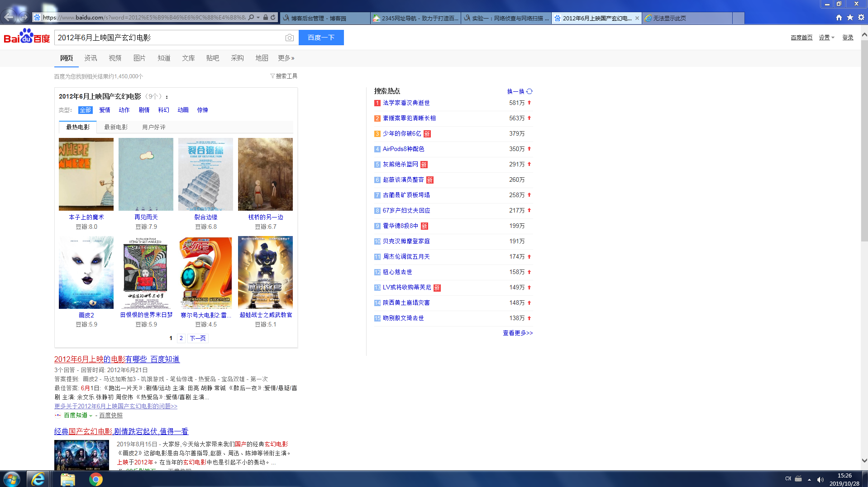Select the 知道 search category

(164, 58)
